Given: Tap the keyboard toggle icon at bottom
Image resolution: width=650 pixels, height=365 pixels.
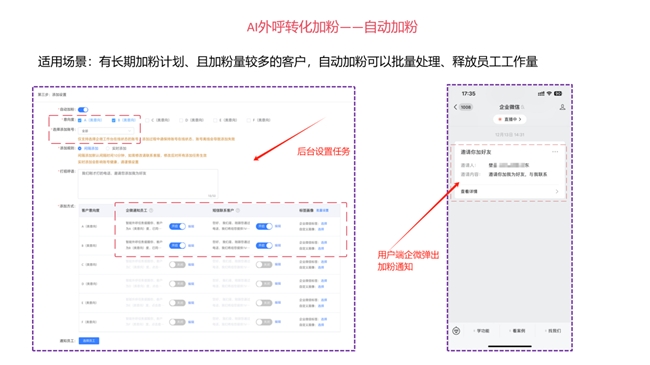Looking at the screenshot, I should (x=456, y=331).
